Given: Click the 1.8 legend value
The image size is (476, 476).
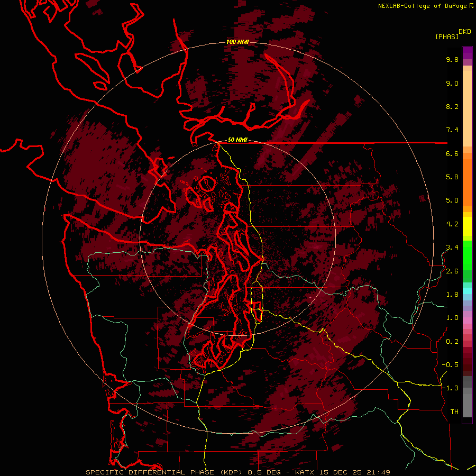Looking at the screenshot, I should point(452,295).
